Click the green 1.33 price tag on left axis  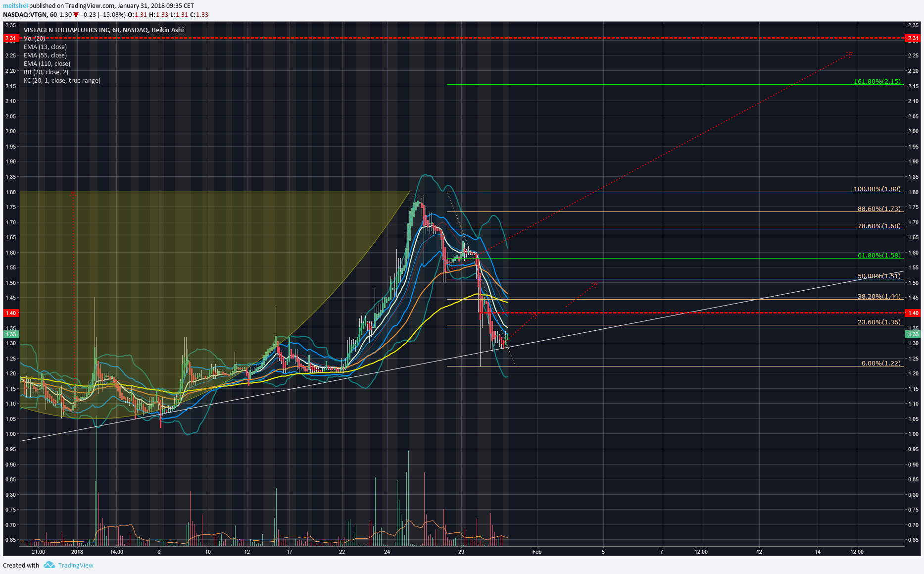point(11,334)
